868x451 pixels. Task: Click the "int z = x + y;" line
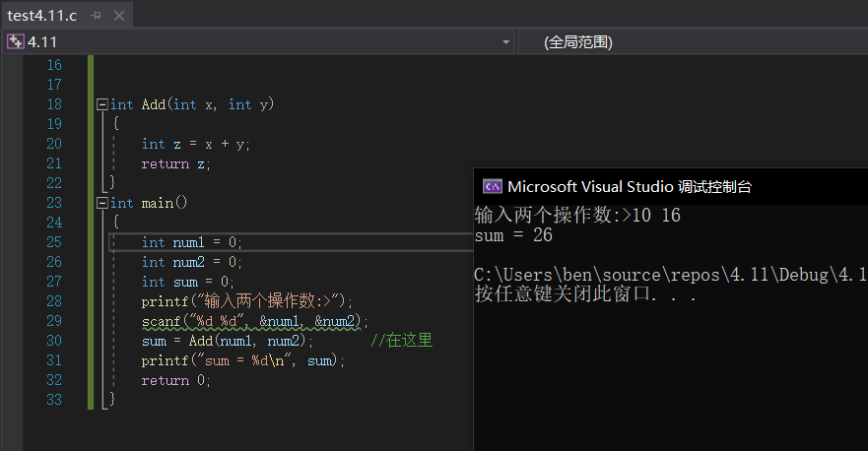[195, 144]
